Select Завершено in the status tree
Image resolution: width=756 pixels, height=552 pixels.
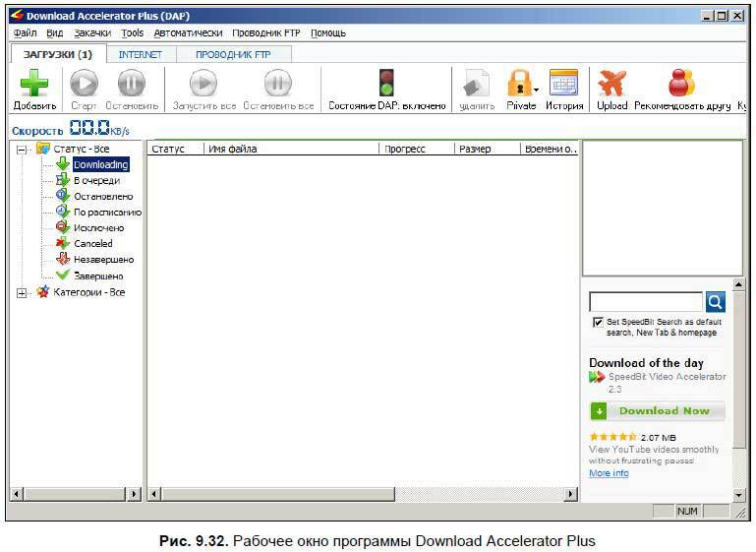click(98, 276)
